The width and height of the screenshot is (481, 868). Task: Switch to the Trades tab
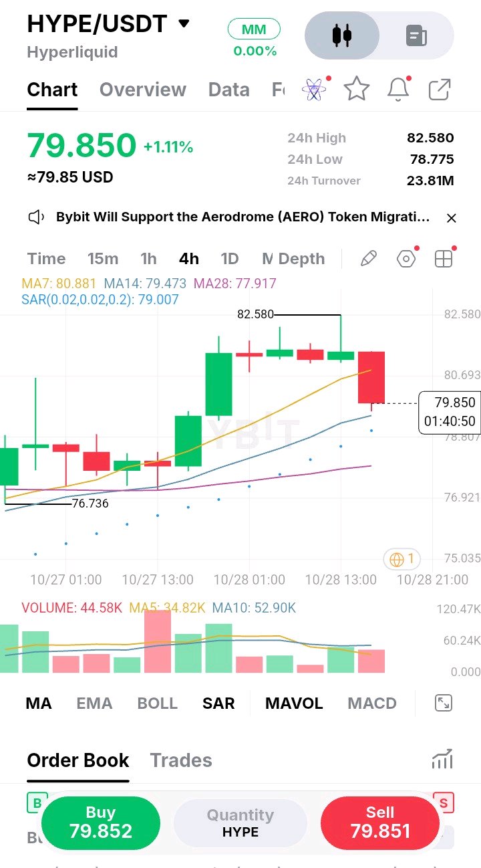(x=181, y=760)
